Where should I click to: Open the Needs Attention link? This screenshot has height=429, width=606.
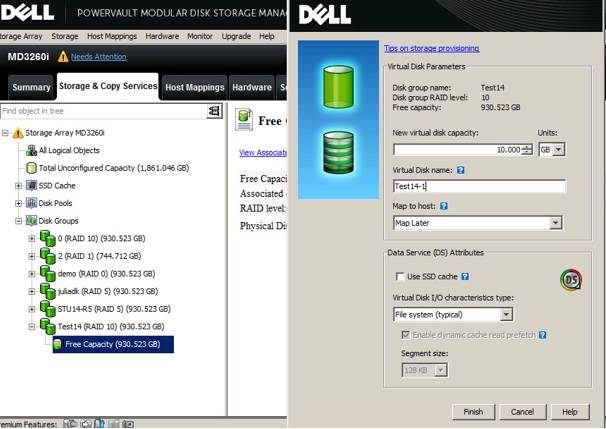click(x=99, y=57)
